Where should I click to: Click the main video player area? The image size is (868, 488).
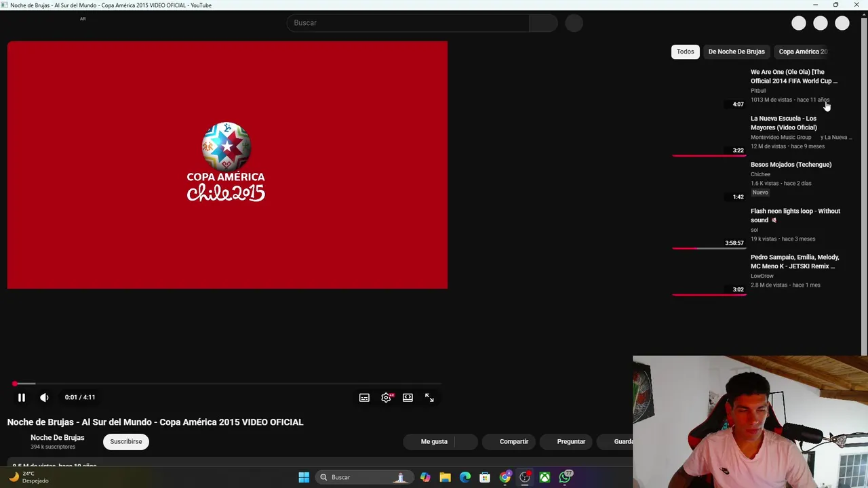[x=227, y=165]
